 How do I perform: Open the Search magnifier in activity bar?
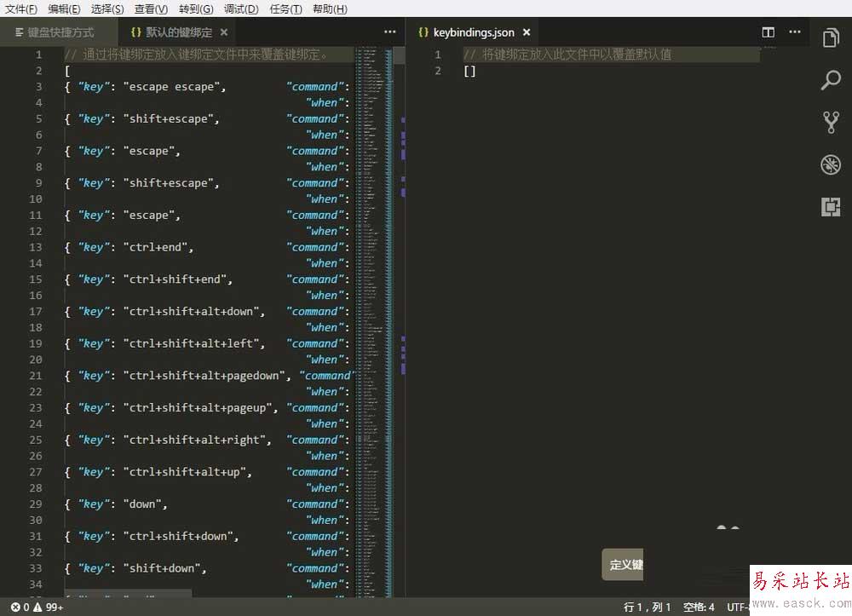[x=830, y=80]
